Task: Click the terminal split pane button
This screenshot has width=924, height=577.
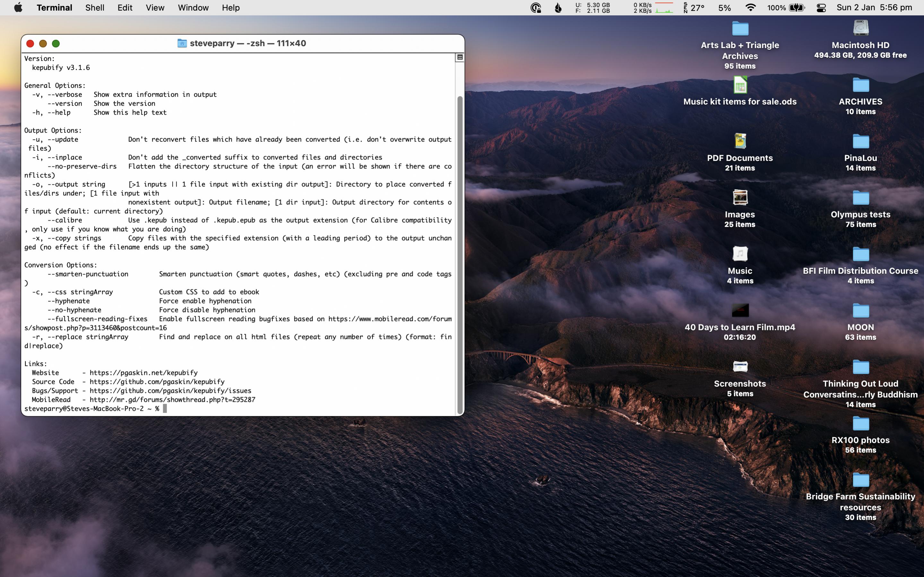Action: pyautogui.click(x=460, y=57)
